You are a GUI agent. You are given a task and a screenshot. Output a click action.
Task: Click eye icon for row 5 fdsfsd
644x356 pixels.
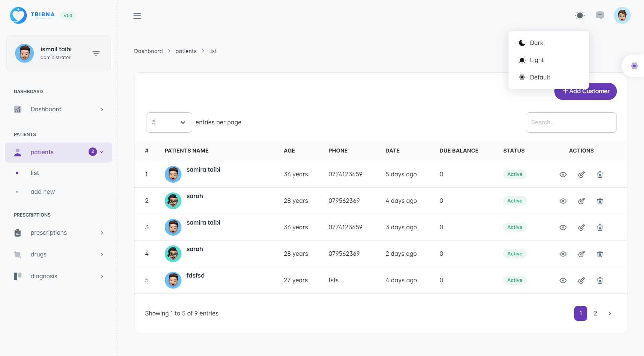tap(563, 280)
